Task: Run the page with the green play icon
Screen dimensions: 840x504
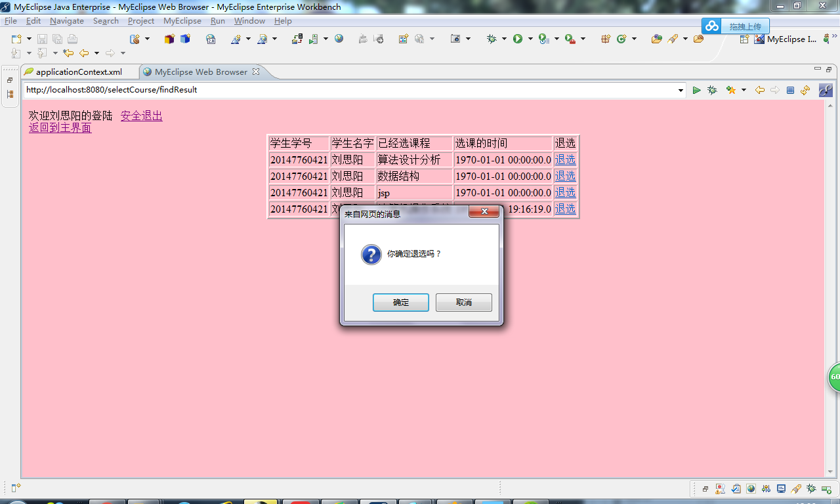Action: (696, 90)
